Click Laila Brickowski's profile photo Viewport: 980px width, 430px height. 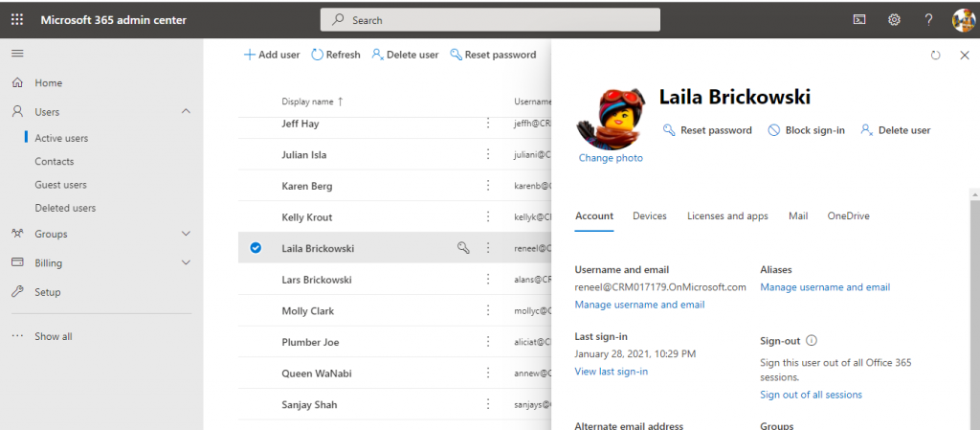[611, 119]
